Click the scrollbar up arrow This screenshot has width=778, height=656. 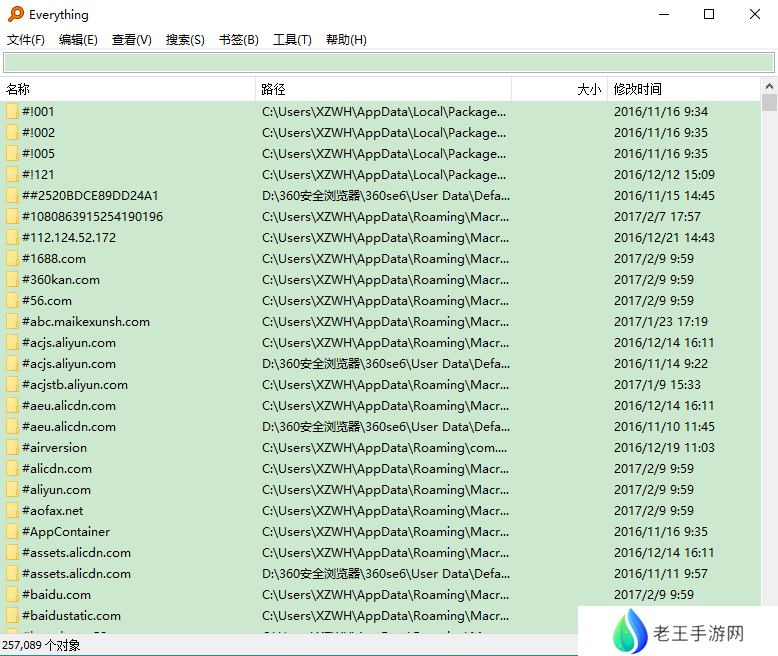point(769,86)
